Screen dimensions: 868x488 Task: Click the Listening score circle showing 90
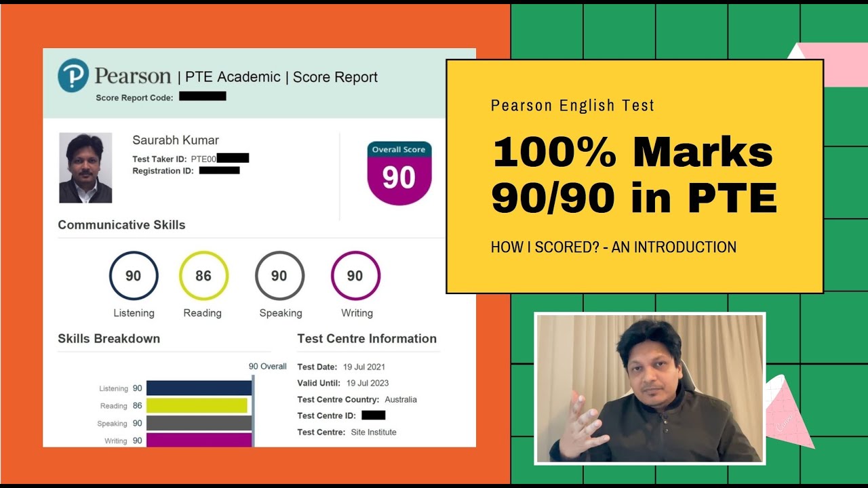[x=134, y=276]
